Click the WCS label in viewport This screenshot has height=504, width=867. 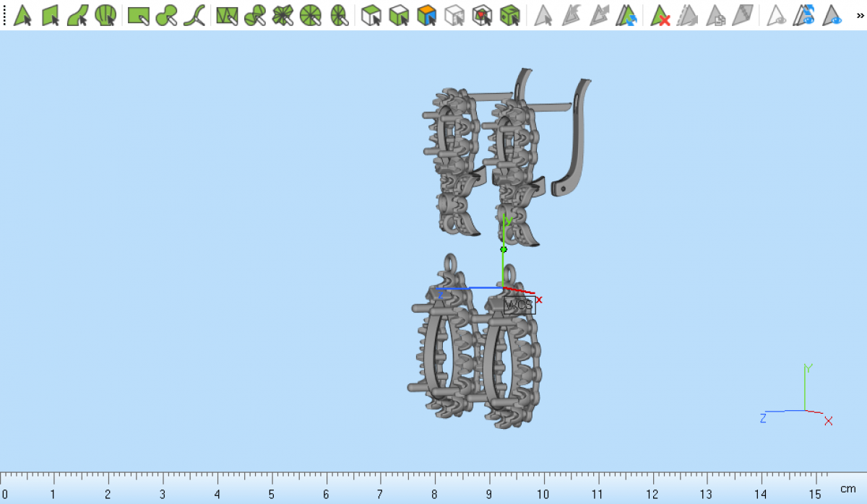pos(519,305)
